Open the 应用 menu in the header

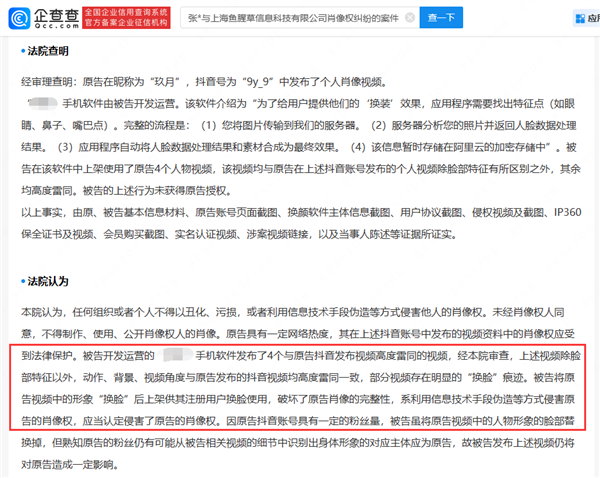(593, 19)
